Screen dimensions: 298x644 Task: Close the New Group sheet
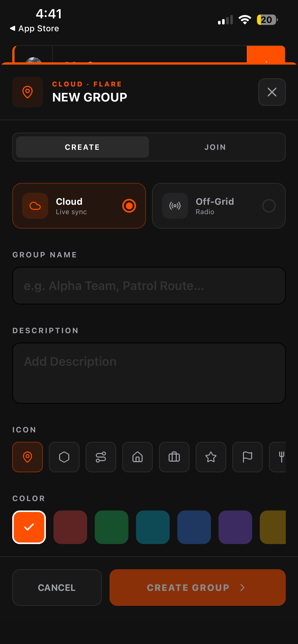click(x=272, y=92)
